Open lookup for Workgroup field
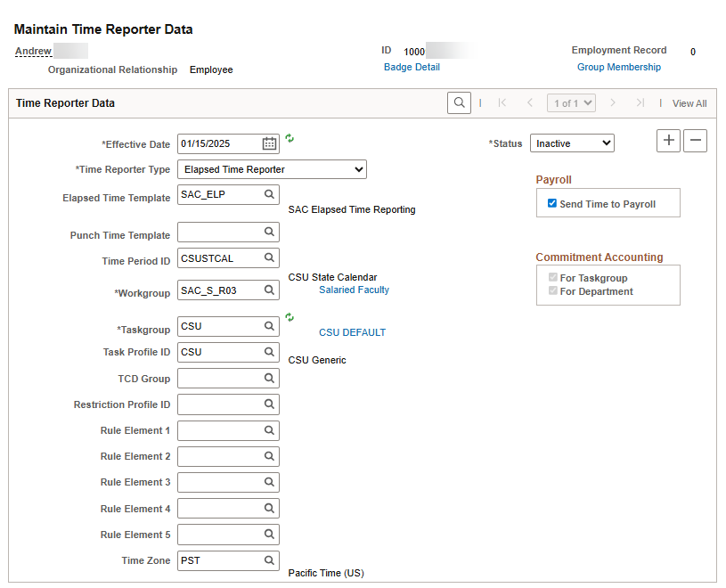The width and height of the screenshot is (726, 588). click(x=269, y=290)
